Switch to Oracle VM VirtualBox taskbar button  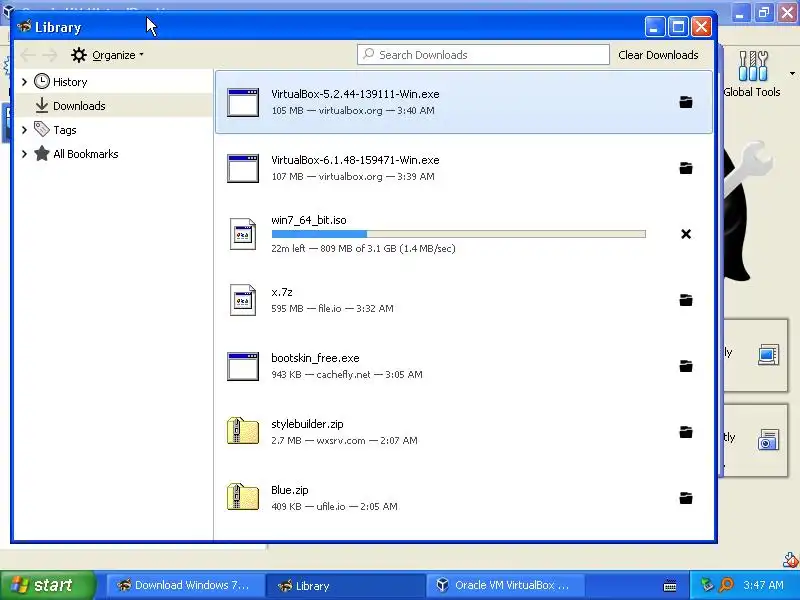tap(506, 585)
